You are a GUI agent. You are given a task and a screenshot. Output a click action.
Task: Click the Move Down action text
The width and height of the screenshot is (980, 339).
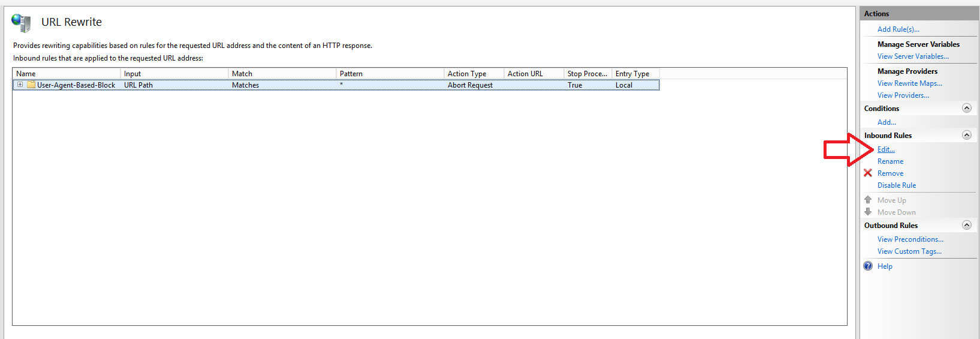click(896, 212)
